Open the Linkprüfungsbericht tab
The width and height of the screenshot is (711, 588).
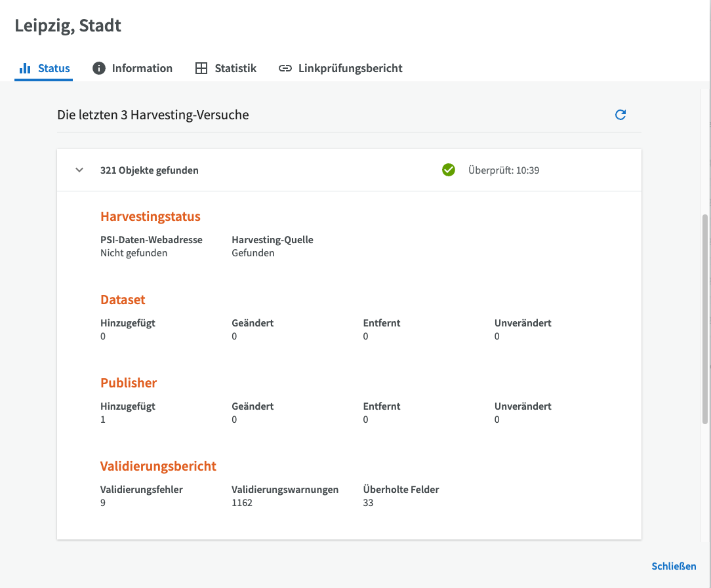click(340, 68)
